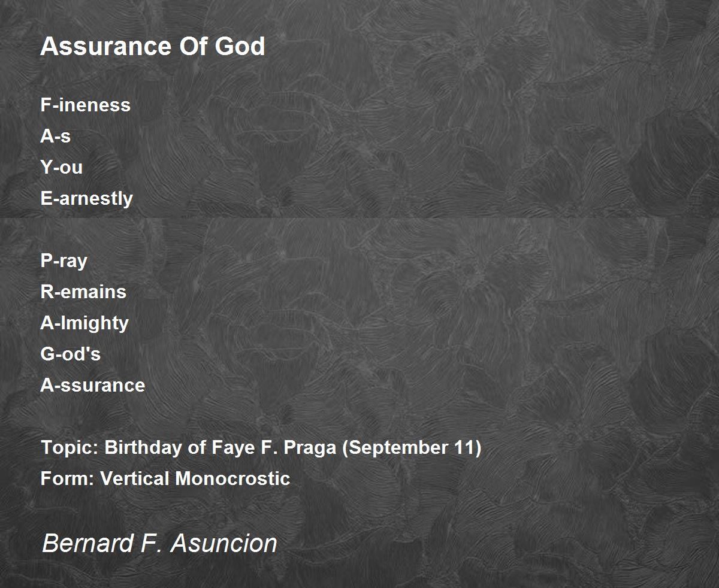Click the text September 11

411,448
